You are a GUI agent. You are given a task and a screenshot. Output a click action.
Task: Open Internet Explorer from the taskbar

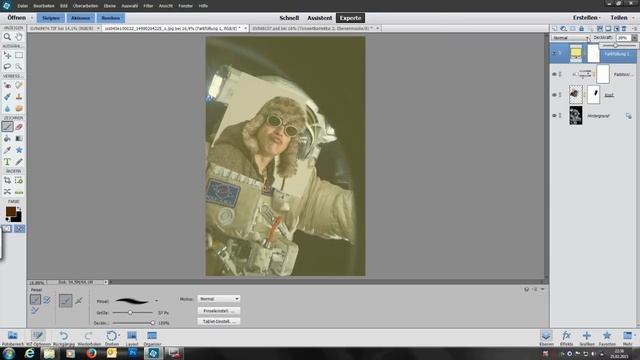pyautogui.click(x=29, y=353)
